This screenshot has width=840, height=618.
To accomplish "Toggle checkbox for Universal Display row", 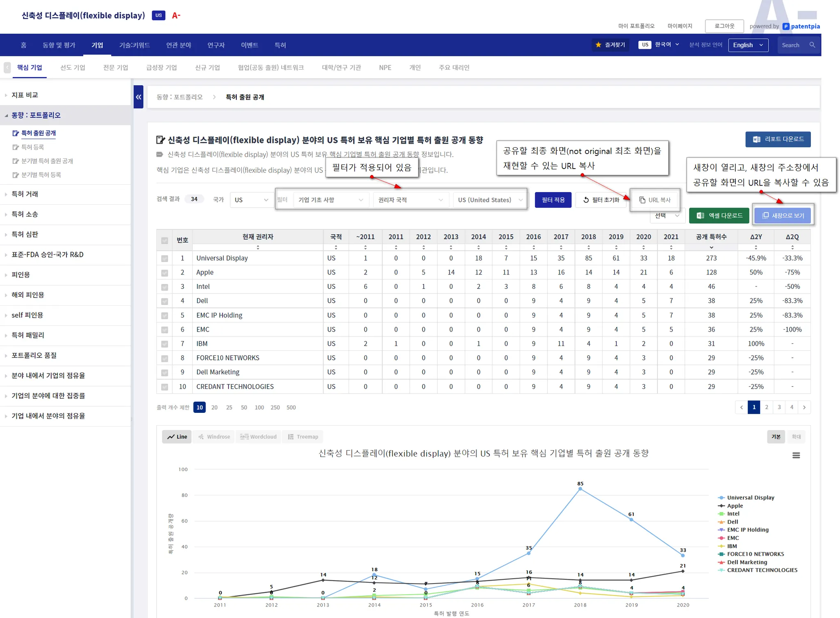I will (x=164, y=259).
